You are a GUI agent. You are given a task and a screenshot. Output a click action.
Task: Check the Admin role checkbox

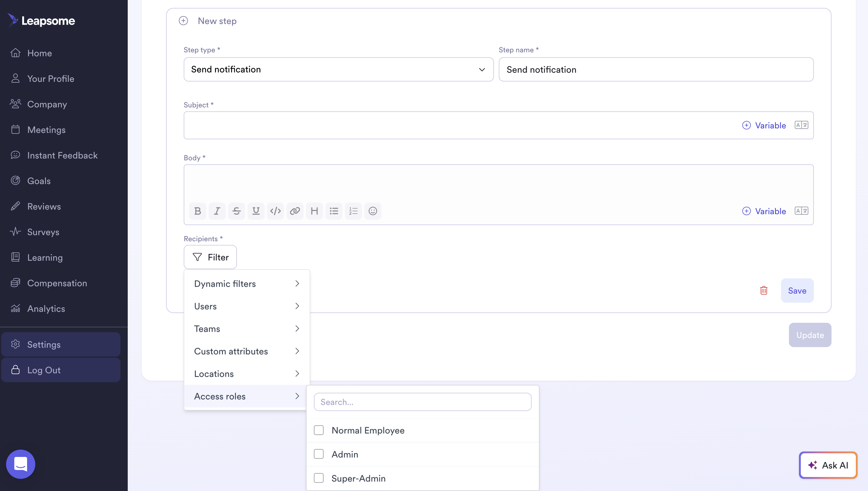pyautogui.click(x=318, y=454)
